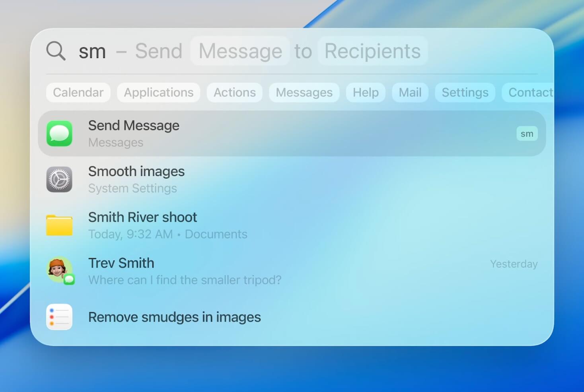Click the magnifying glass search icon

[x=56, y=51]
